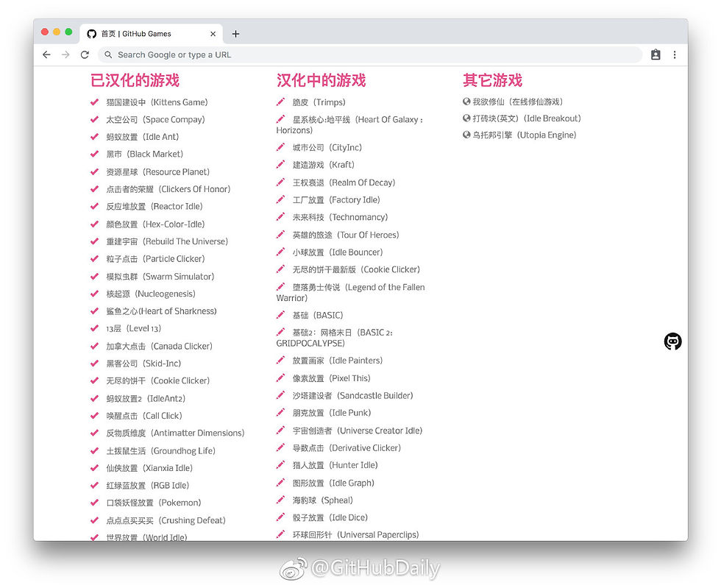Click the checkmark icon beside Skid-Inc
The height and width of the screenshot is (588, 721).
tap(95, 363)
